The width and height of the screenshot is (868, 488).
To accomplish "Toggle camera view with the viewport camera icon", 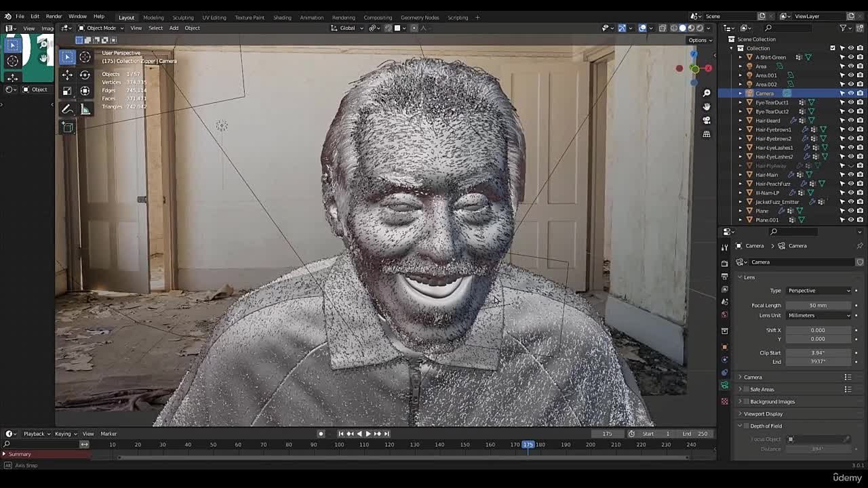I will [x=707, y=120].
